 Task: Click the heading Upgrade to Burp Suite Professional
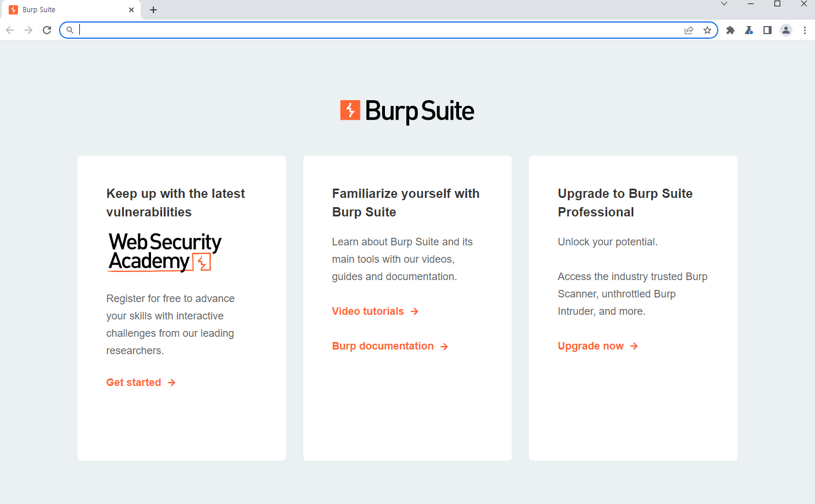[x=625, y=203]
